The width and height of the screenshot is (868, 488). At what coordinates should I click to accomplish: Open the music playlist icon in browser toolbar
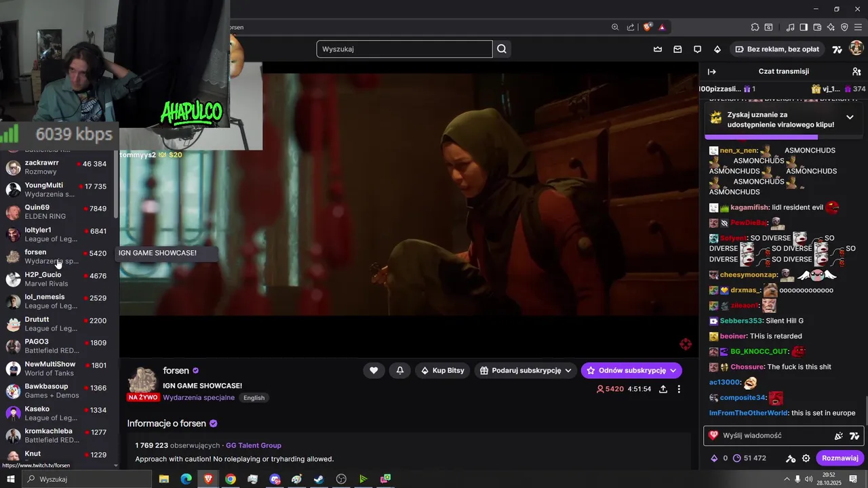coord(790,27)
